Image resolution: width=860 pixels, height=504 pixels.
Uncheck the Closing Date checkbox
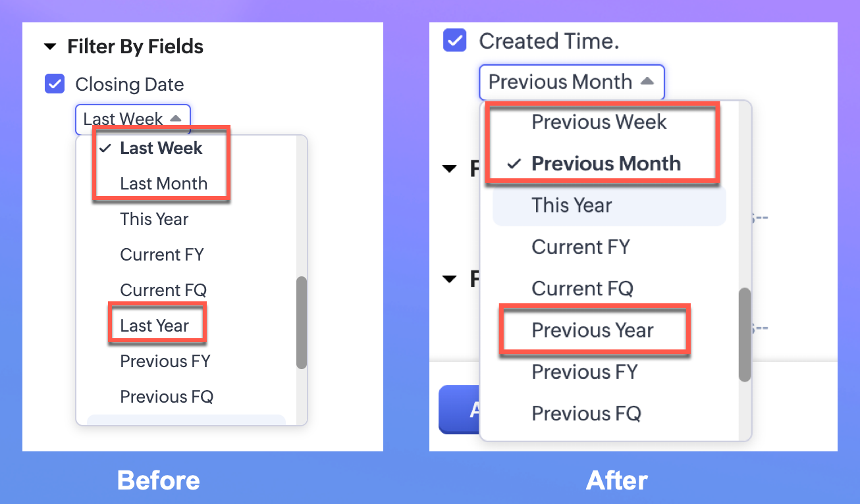click(x=54, y=84)
